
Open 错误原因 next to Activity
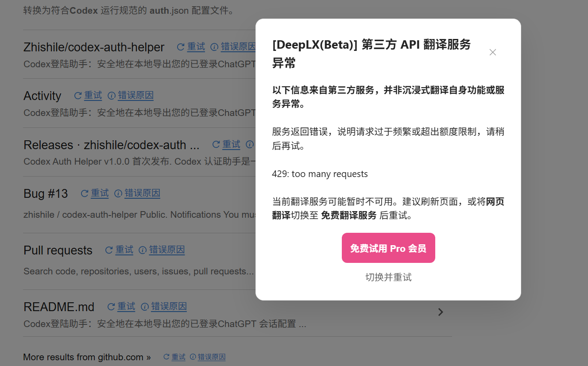pyautogui.click(x=136, y=96)
